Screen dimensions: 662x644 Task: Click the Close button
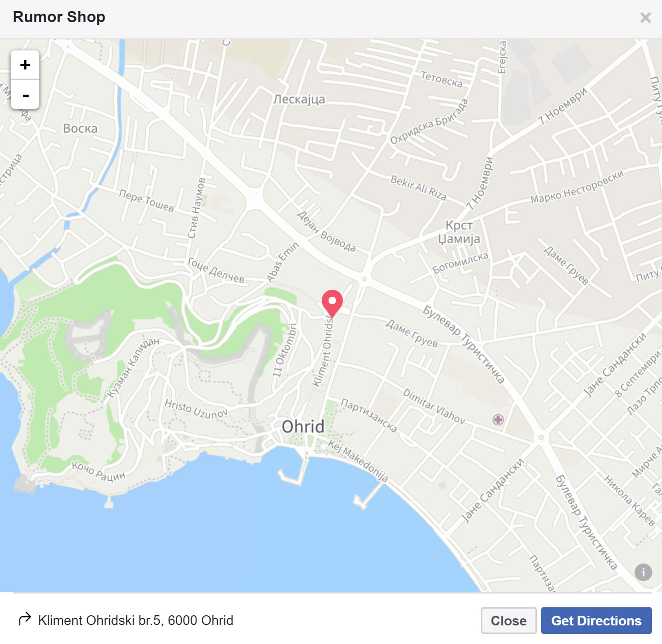508,621
